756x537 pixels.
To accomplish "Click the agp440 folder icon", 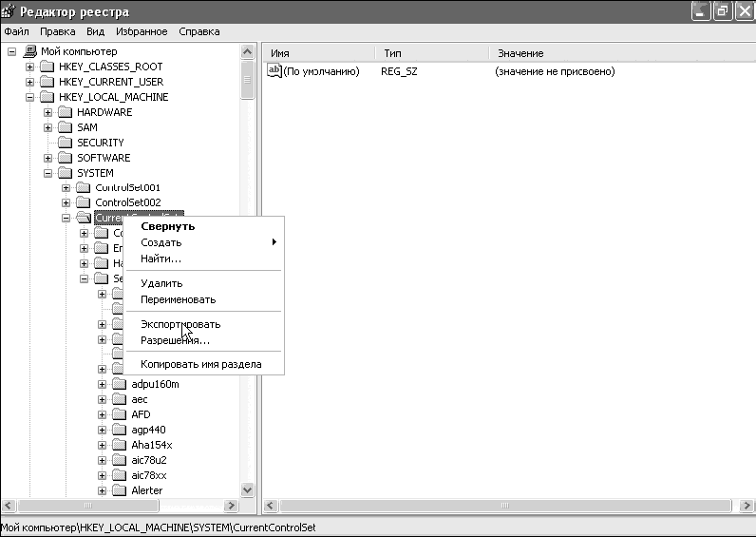I will click(119, 430).
